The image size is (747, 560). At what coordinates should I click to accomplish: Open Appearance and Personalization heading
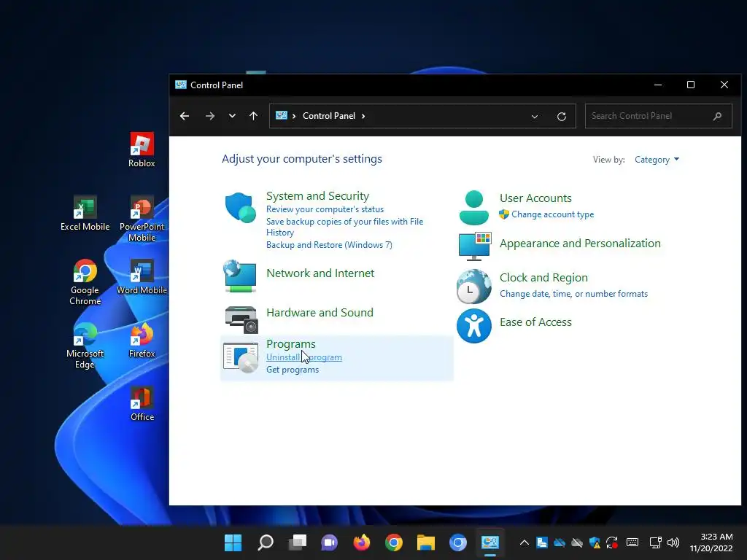580,244
